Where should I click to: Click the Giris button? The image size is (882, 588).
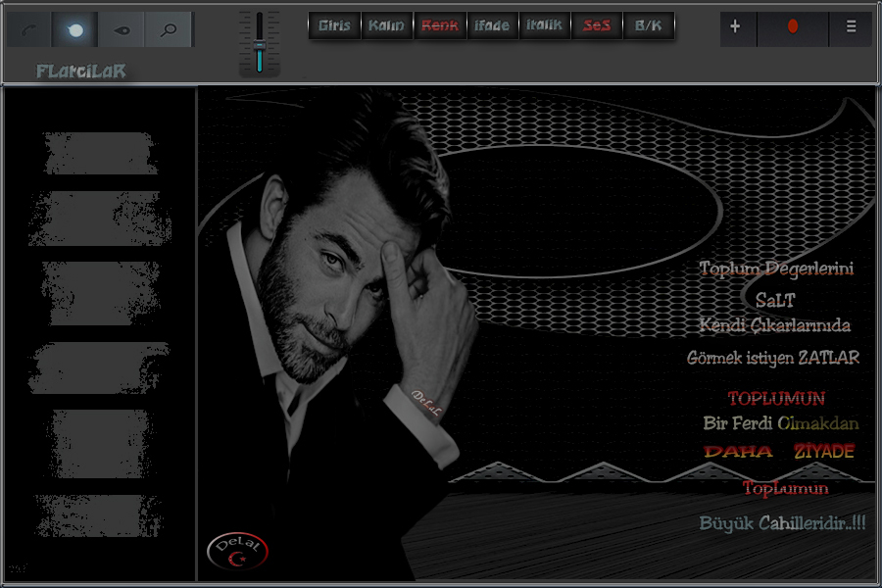tap(334, 25)
